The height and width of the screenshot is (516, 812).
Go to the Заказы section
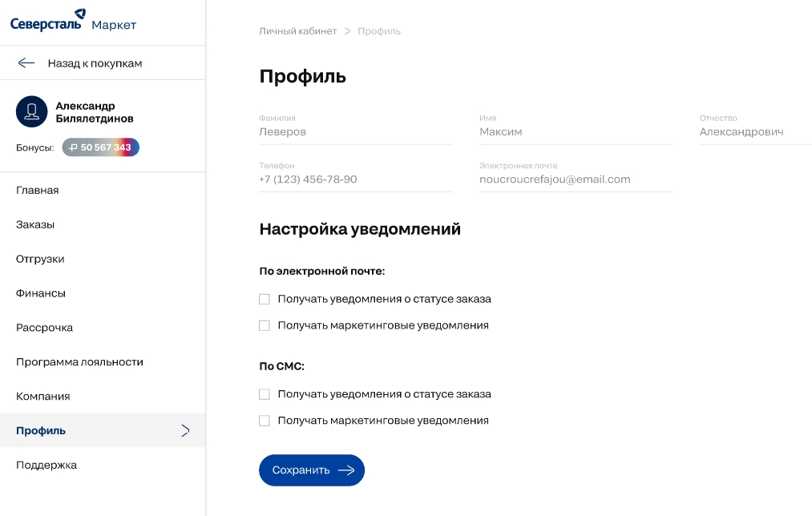[35, 224]
